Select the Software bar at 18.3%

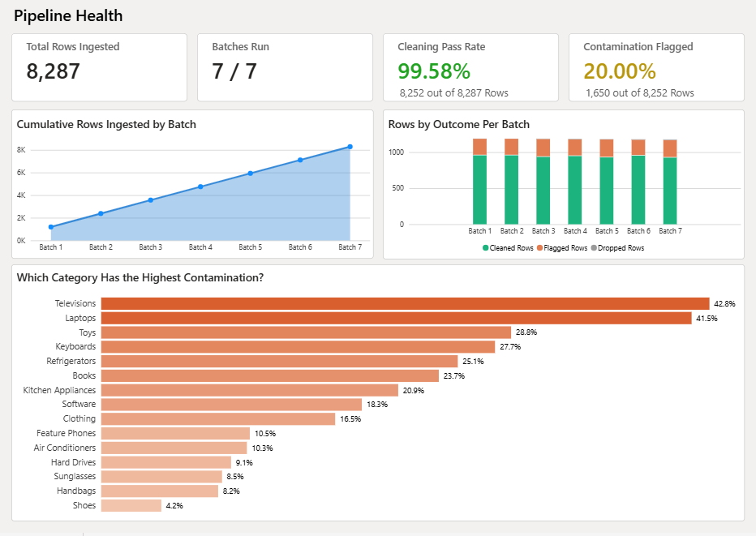[x=231, y=405]
